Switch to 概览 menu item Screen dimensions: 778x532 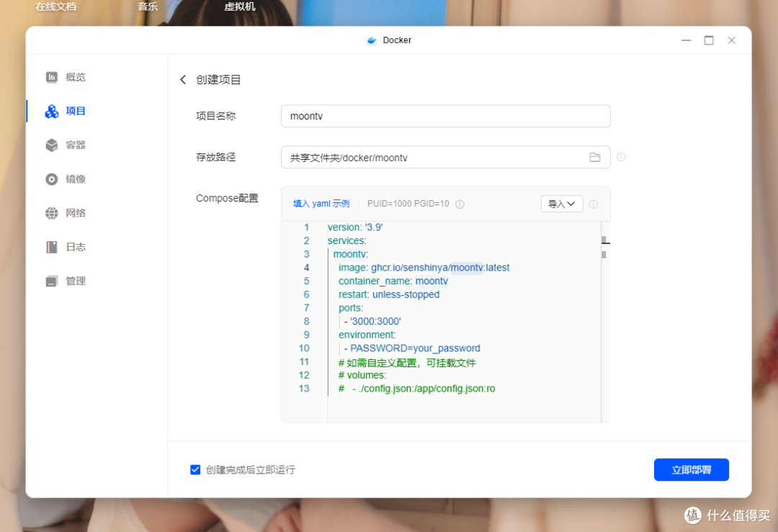coord(76,77)
